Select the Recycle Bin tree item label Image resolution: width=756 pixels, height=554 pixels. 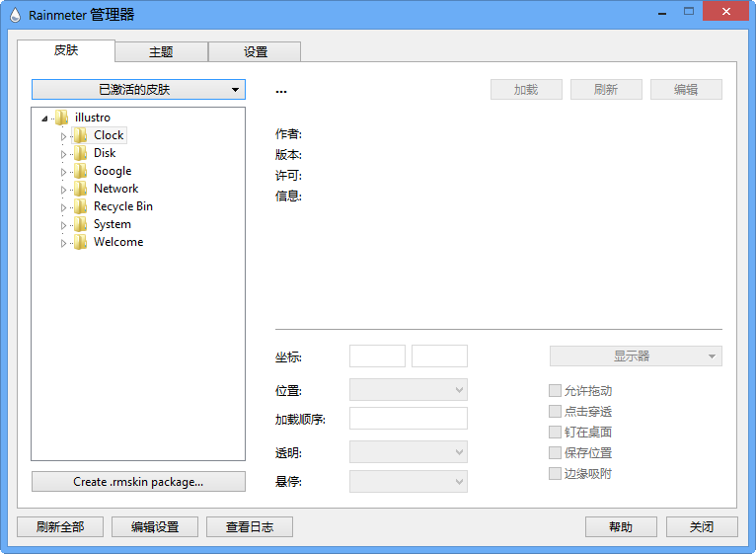pyautogui.click(x=123, y=206)
